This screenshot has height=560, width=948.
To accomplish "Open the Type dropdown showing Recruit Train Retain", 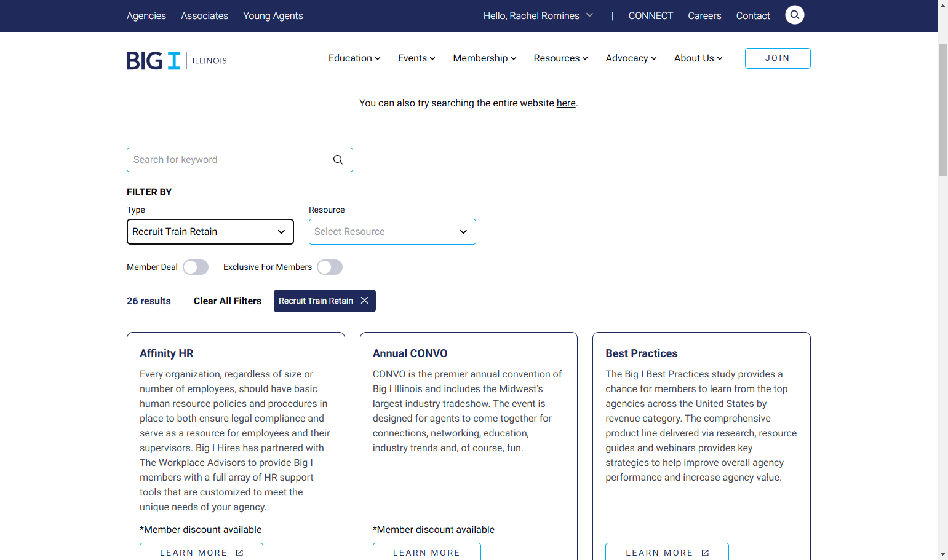I will coord(210,232).
